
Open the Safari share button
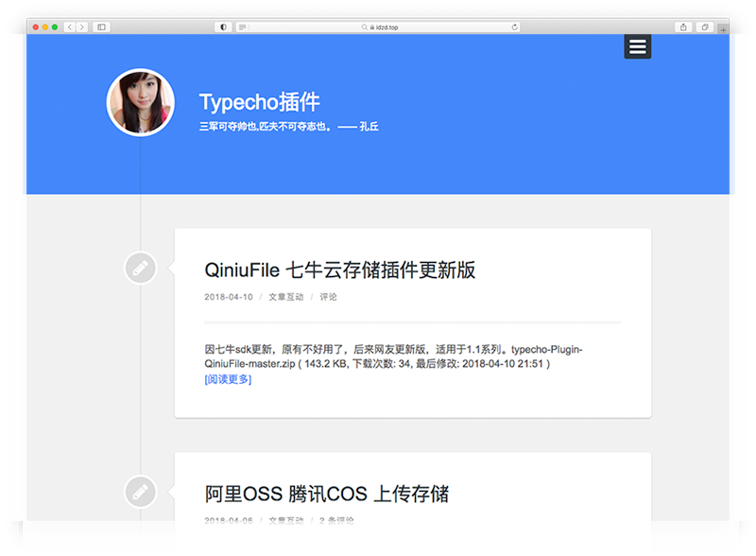coord(683,27)
